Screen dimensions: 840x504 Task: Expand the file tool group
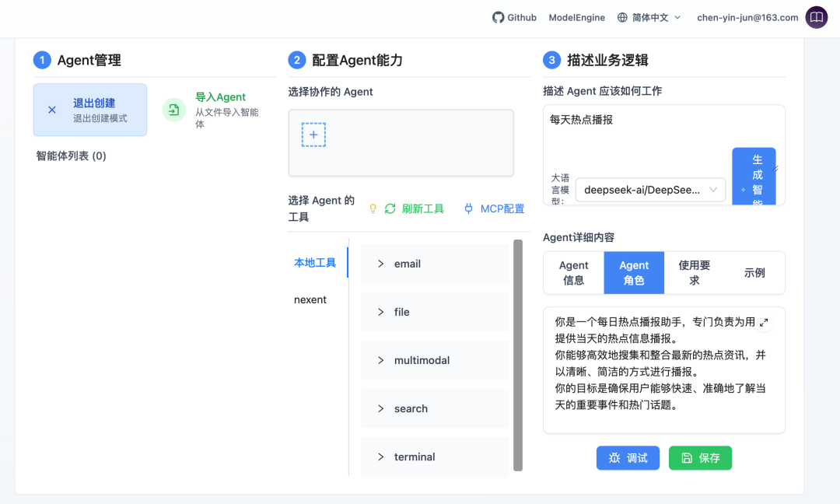[435, 312]
